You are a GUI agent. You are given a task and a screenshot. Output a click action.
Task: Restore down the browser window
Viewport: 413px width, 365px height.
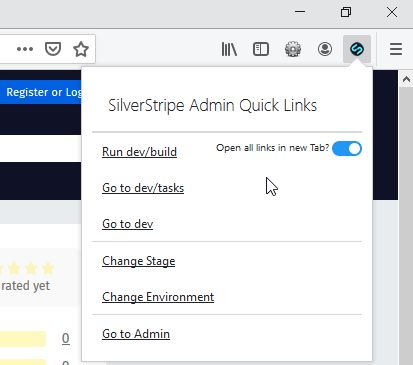coord(346,12)
